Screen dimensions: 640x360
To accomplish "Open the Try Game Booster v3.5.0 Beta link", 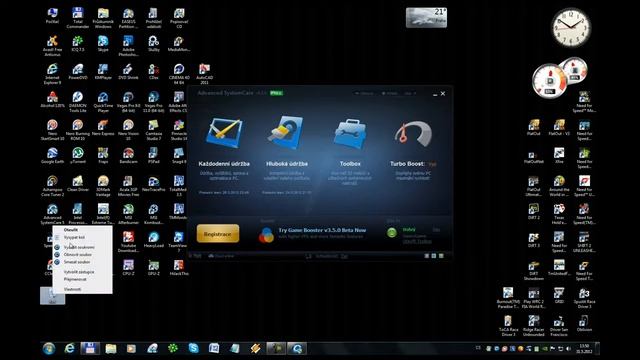I will coord(322,230).
